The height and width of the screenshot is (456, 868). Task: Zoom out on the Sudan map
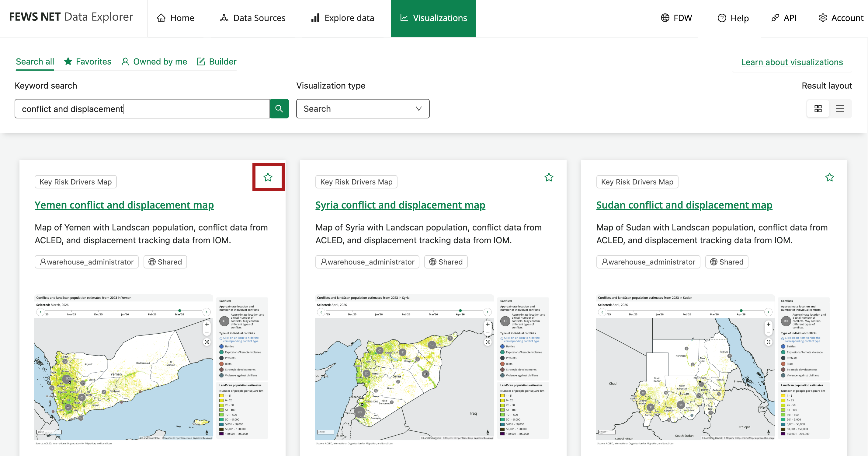tap(768, 332)
